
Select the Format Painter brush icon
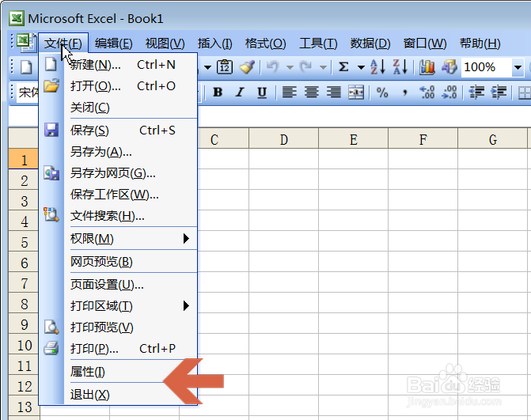coord(247,66)
